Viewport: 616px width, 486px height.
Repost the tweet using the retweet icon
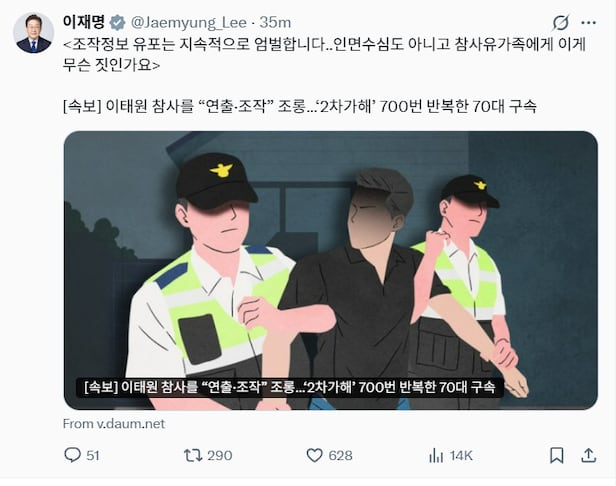193,455
